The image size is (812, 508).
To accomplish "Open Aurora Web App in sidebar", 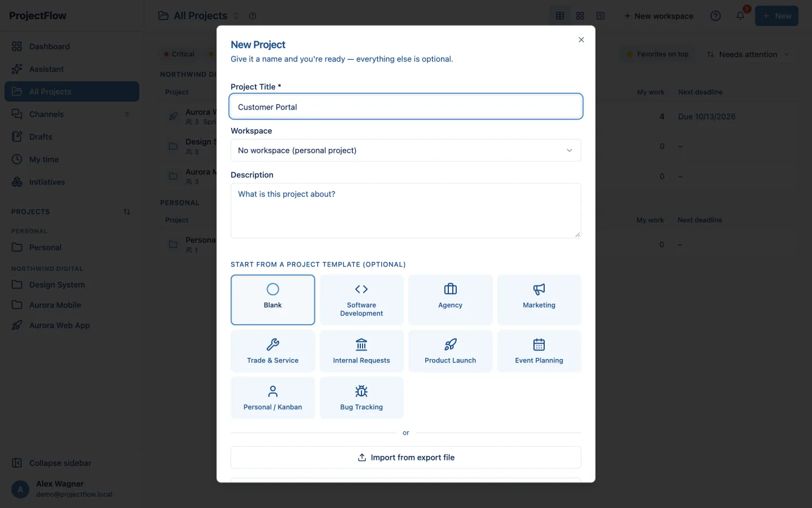I will point(72,325).
